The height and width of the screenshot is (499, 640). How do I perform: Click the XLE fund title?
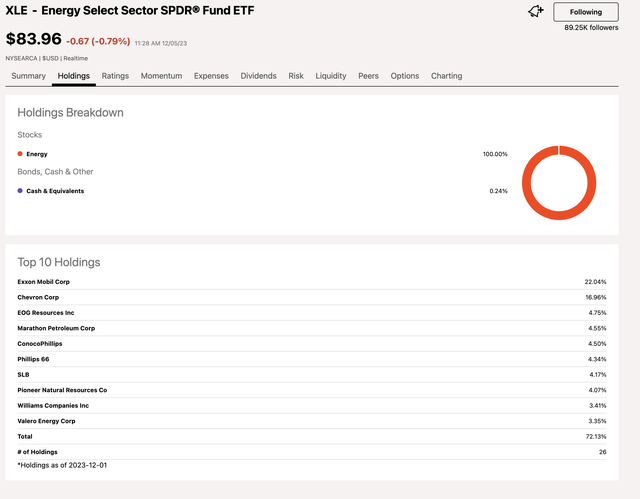(x=130, y=10)
